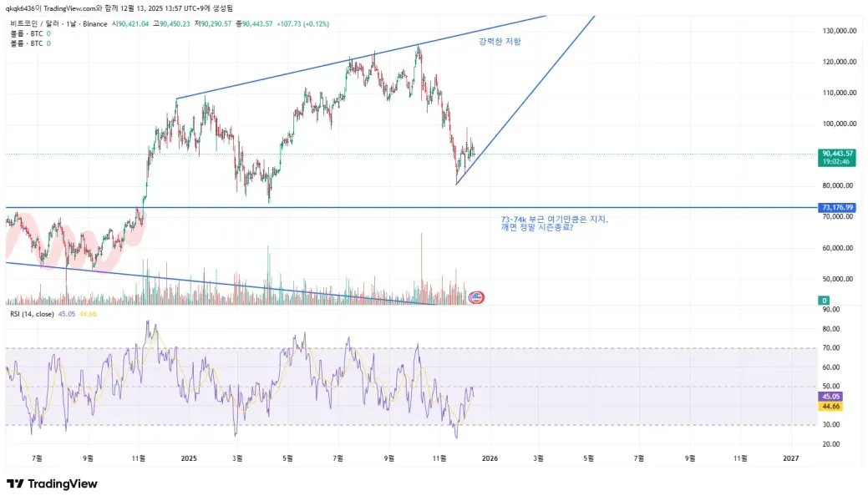Click the purple RSI tag 45.05 on the axis

(x=830, y=397)
